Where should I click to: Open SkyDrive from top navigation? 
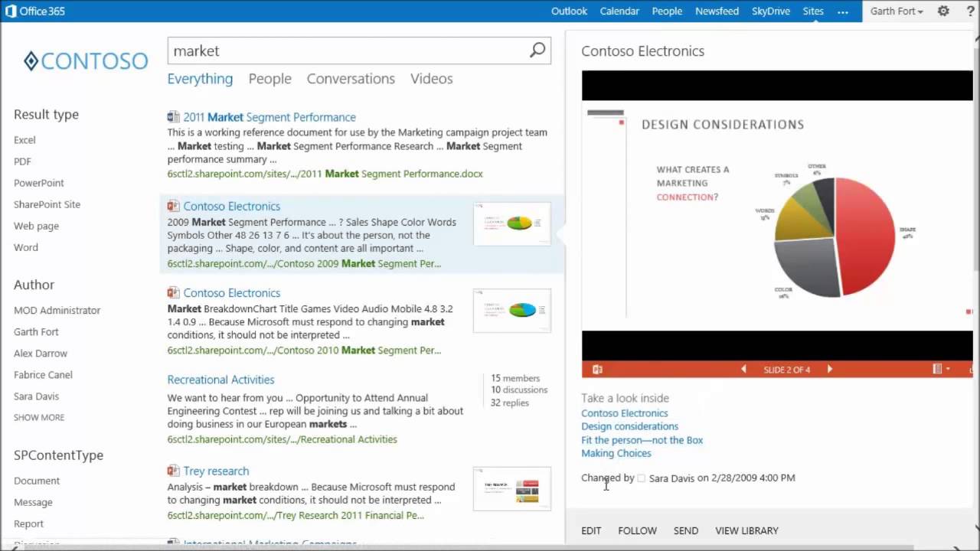click(x=771, y=11)
